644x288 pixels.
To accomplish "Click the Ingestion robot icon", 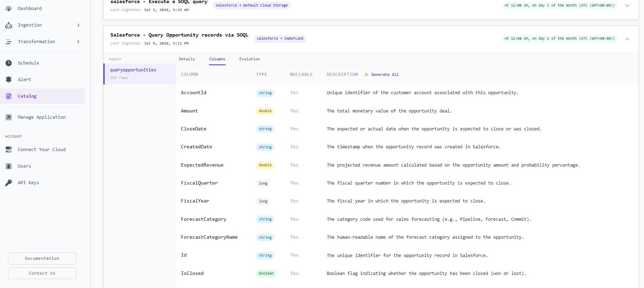I will click(x=9, y=25).
